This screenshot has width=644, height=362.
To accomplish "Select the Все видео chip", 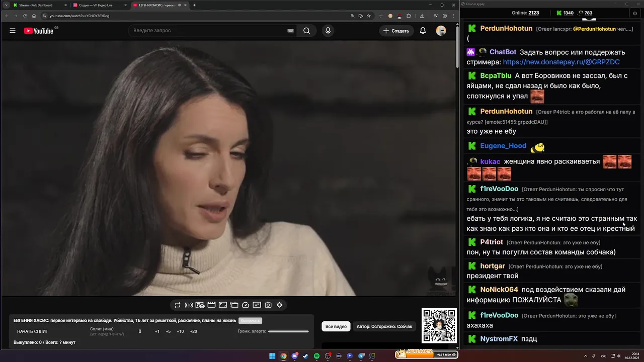I will (x=336, y=326).
